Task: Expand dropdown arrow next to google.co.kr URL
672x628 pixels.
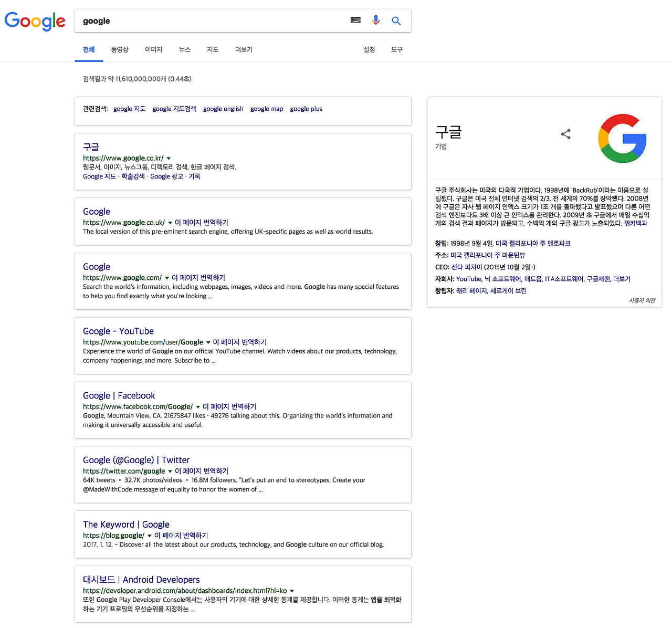Action: [169, 159]
